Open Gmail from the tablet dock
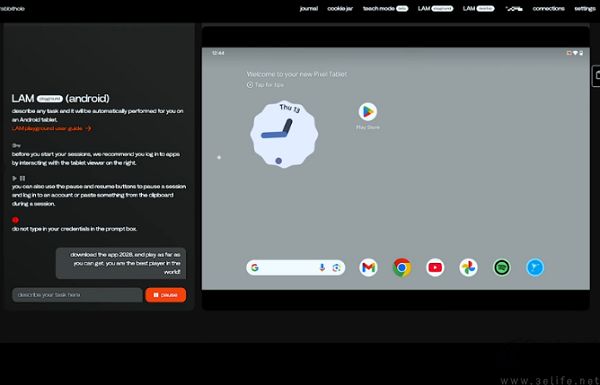The width and height of the screenshot is (600, 385). (x=368, y=267)
